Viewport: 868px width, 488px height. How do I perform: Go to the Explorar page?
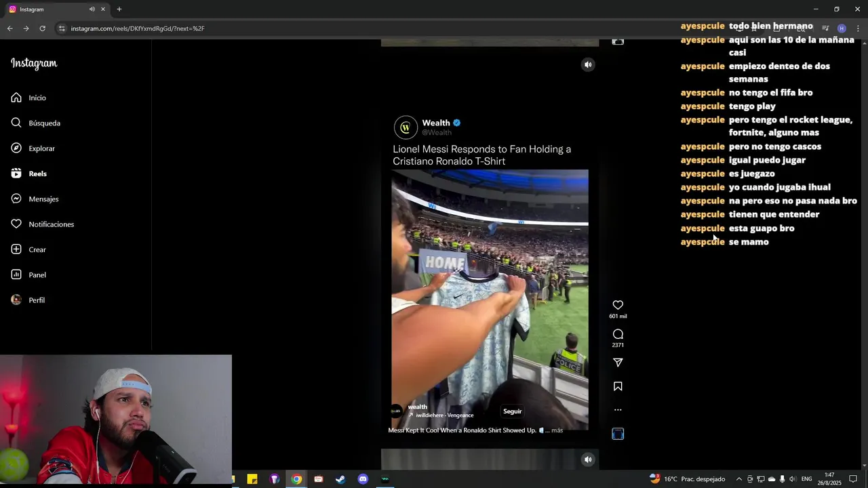click(33, 148)
